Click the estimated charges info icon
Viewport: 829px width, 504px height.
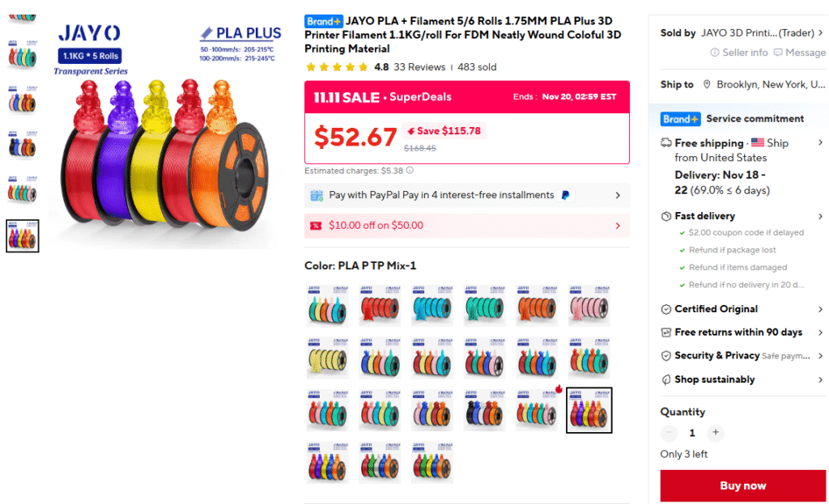point(410,170)
